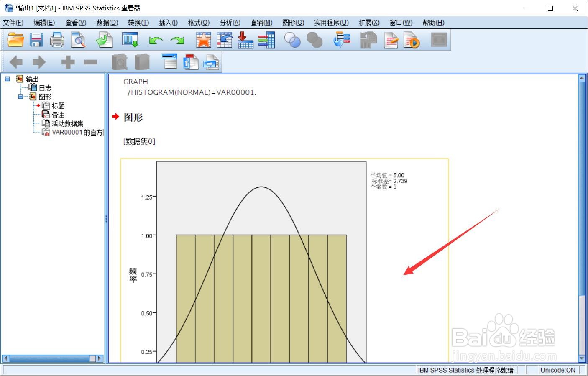The width and height of the screenshot is (588, 376).
Task: Click the tree hierarchy arrow icon
Action: pyautogui.click(x=342, y=40)
